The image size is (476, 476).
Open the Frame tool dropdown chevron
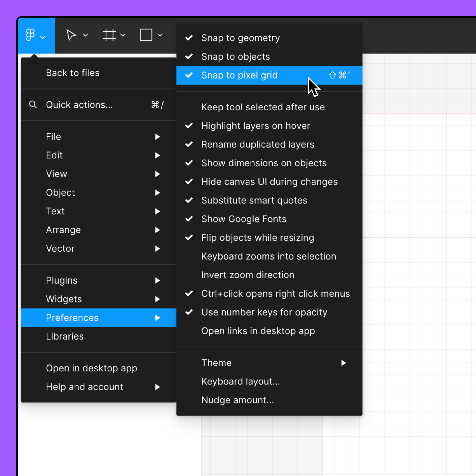pos(123,35)
